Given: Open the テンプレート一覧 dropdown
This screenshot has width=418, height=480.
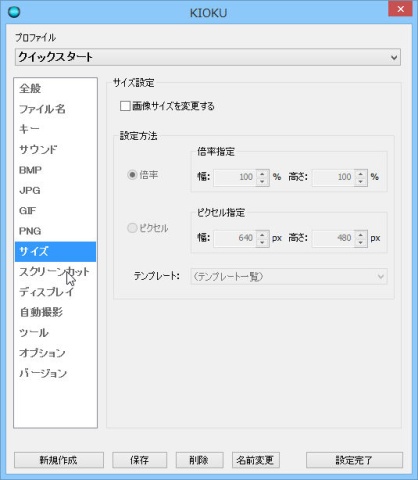Looking at the screenshot, I should 289,277.
